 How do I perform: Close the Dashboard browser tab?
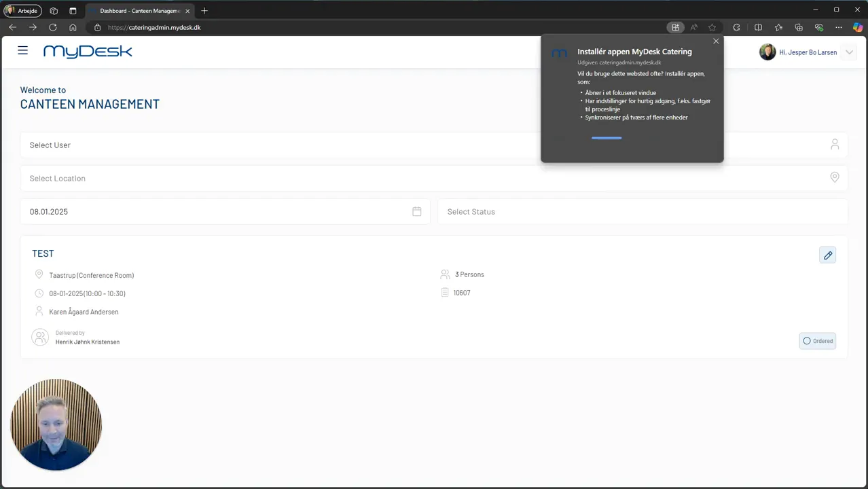[187, 11]
